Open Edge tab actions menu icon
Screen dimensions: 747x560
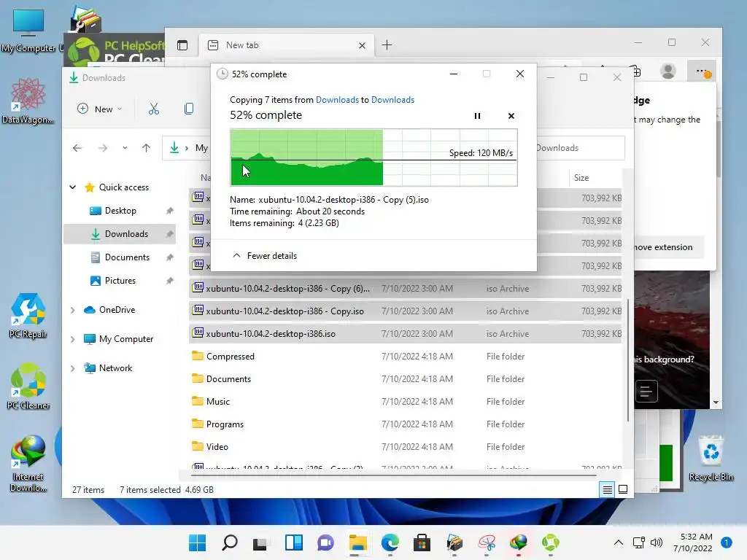coord(182,45)
